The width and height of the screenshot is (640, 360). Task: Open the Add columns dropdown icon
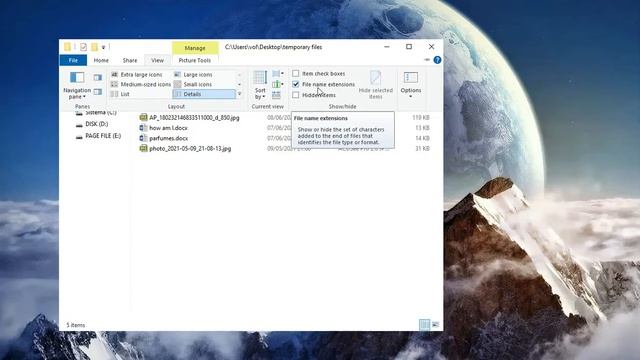(278, 84)
